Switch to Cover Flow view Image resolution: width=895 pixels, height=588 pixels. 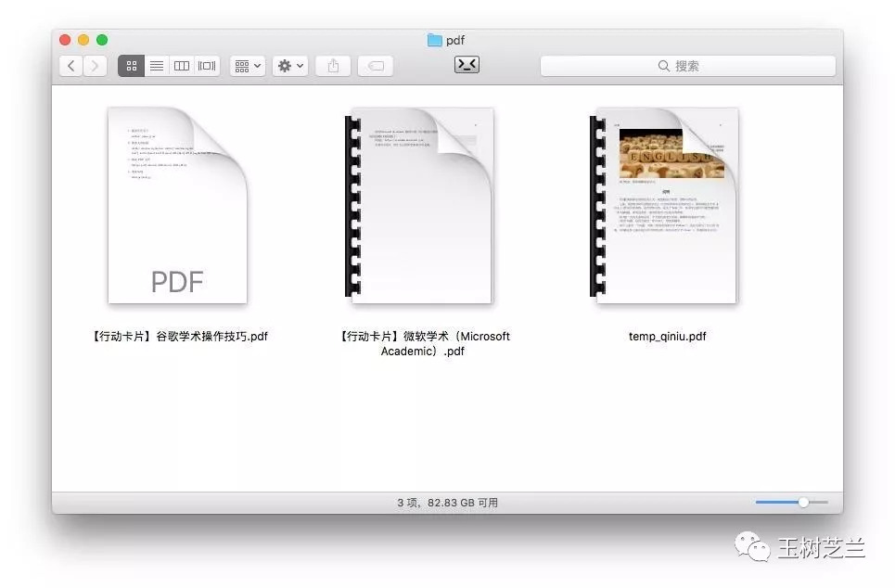pyautogui.click(x=207, y=66)
